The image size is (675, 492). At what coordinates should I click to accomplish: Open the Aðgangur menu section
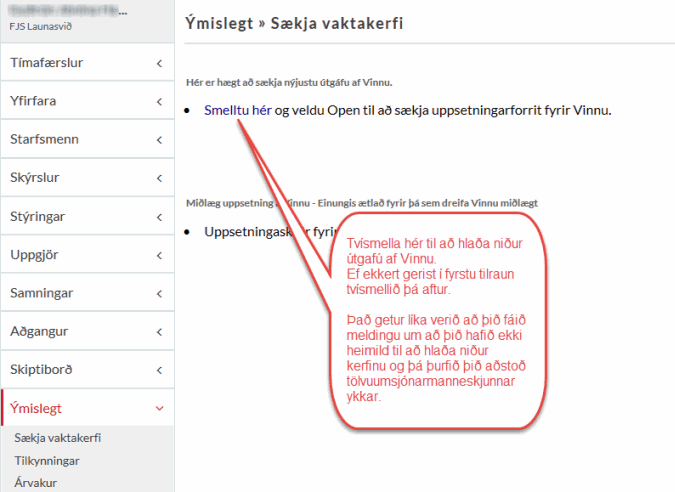[x=88, y=331]
